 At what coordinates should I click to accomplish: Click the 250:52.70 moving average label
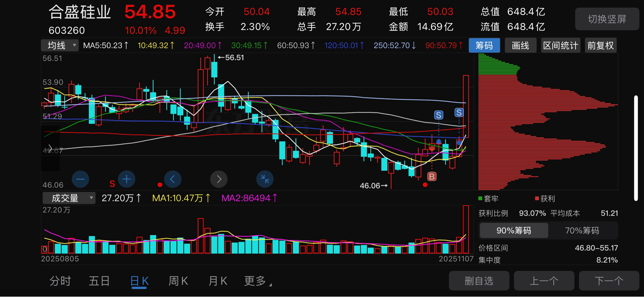tap(395, 46)
